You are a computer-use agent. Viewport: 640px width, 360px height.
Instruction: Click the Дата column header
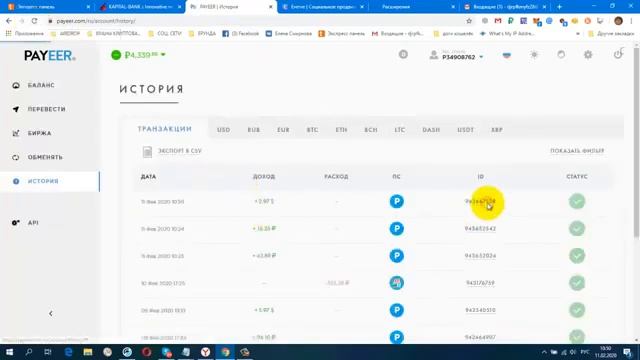[x=148, y=177]
